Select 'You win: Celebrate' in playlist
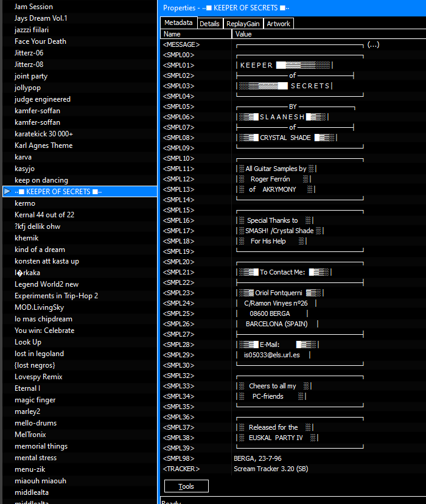426x504 pixels. [44, 331]
